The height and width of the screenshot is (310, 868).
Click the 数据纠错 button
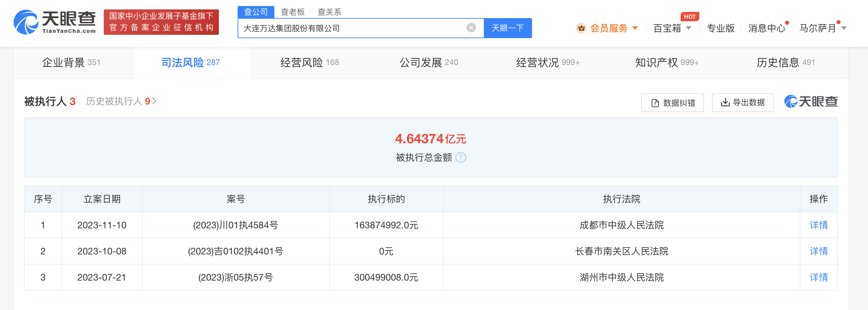pos(672,102)
